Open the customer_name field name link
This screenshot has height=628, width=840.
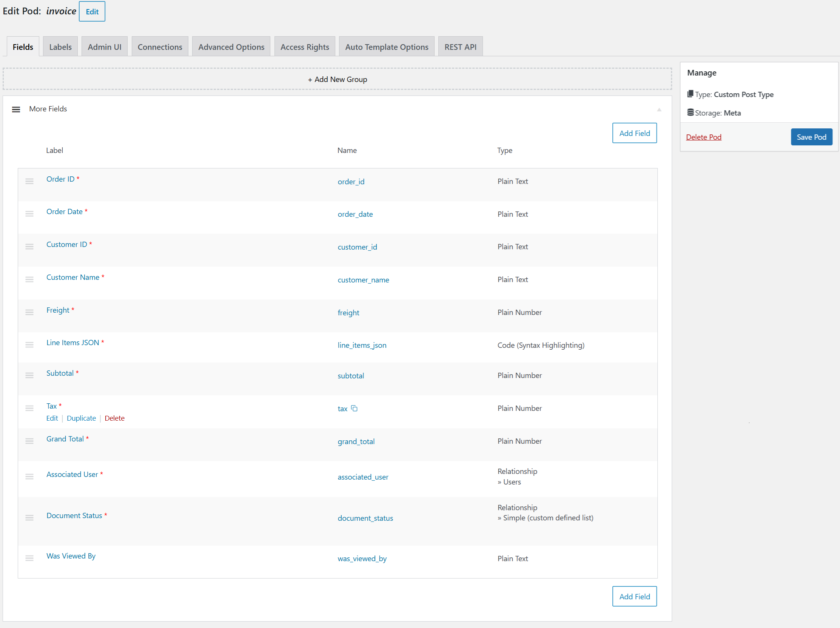363,280
